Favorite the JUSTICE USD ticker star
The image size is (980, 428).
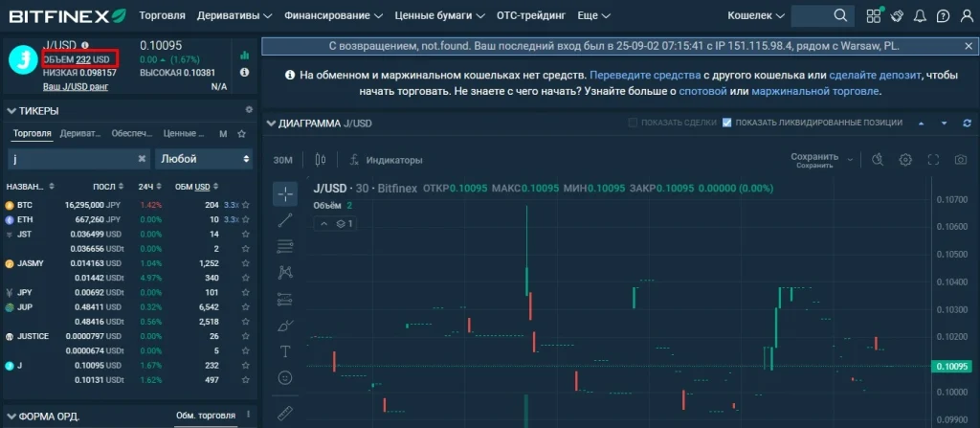click(246, 336)
